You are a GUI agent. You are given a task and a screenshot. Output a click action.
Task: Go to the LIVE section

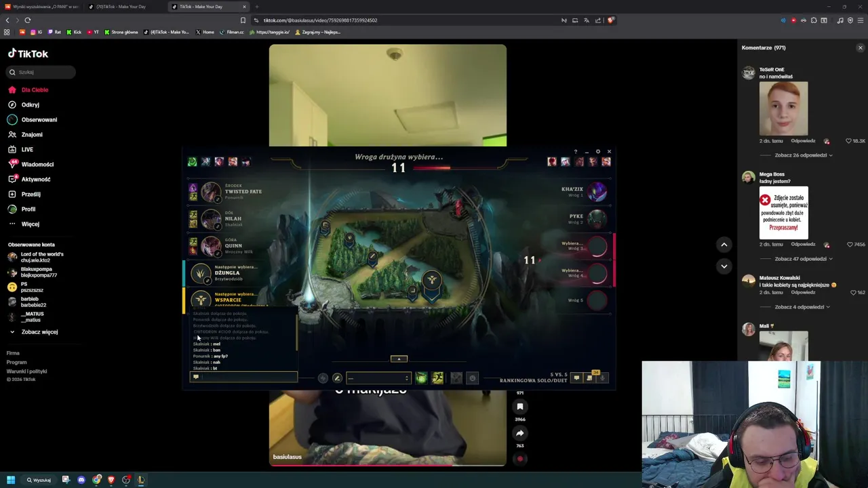[x=20, y=149]
